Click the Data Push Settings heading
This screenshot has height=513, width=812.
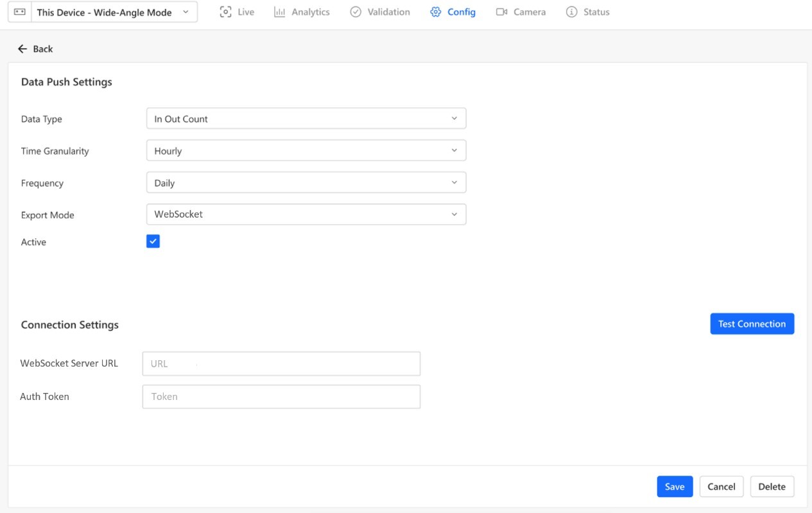coord(67,82)
